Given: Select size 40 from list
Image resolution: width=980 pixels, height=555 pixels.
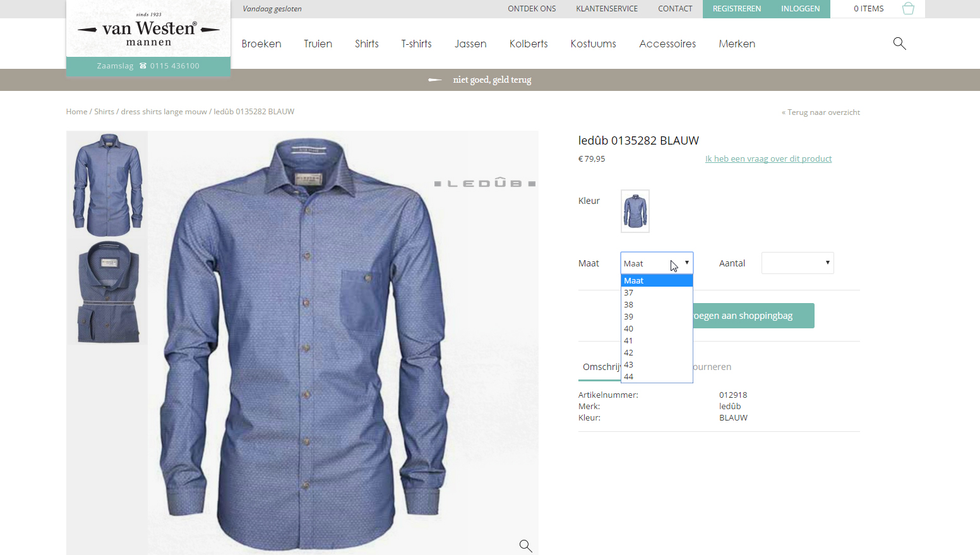Looking at the screenshot, I should click(x=657, y=329).
